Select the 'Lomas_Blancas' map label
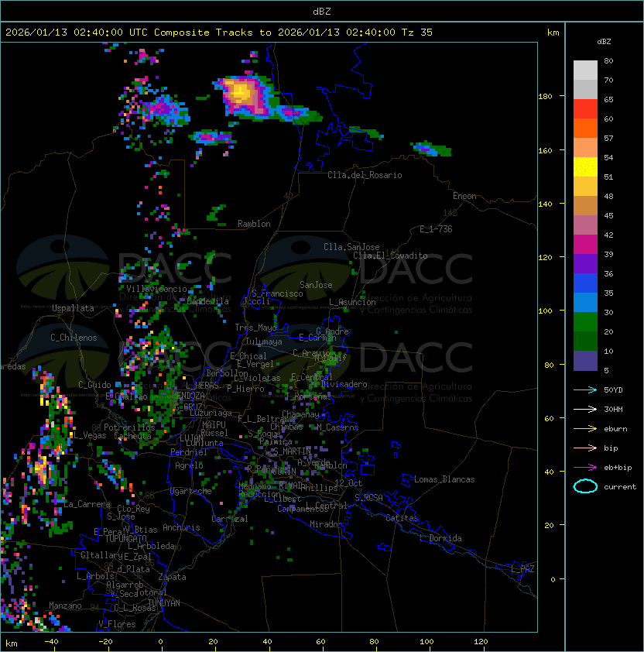Viewport: 644px width, 652px height. 444,479
